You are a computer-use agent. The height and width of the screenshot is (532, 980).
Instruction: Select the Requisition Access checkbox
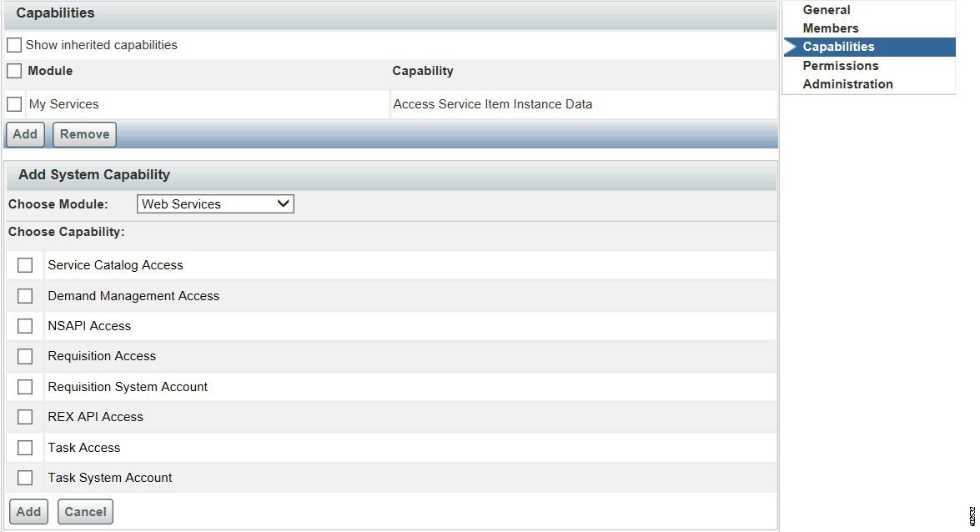pyautogui.click(x=24, y=356)
